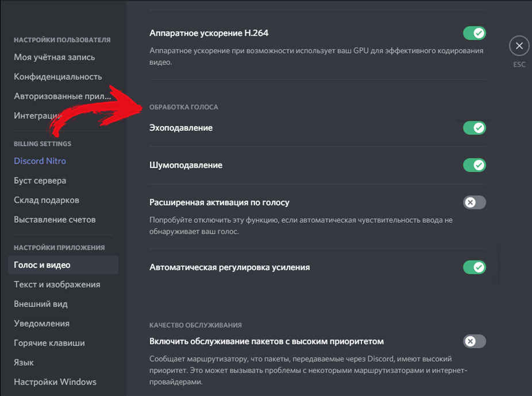
Task: Go to Конфиденциальность section
Action: click(57, 77)
